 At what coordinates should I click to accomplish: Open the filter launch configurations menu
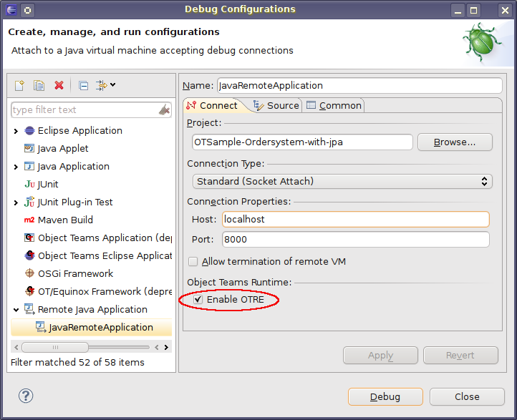click(106, 85)
